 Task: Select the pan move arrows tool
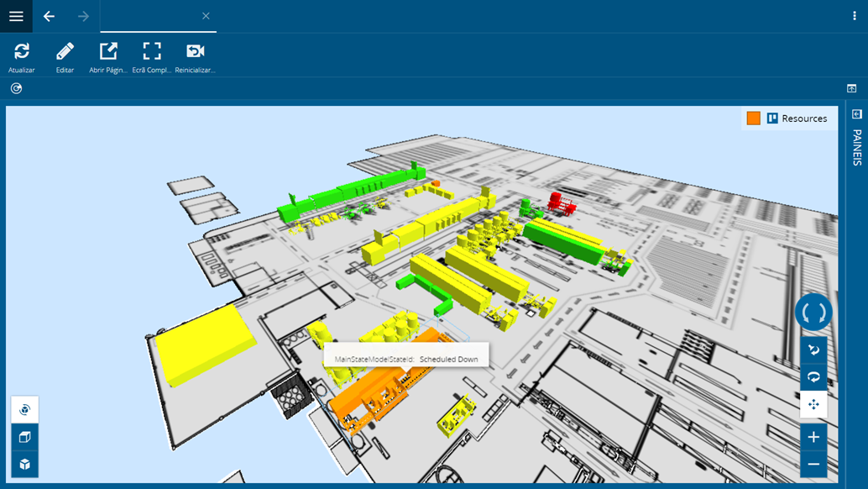[813, 404]
